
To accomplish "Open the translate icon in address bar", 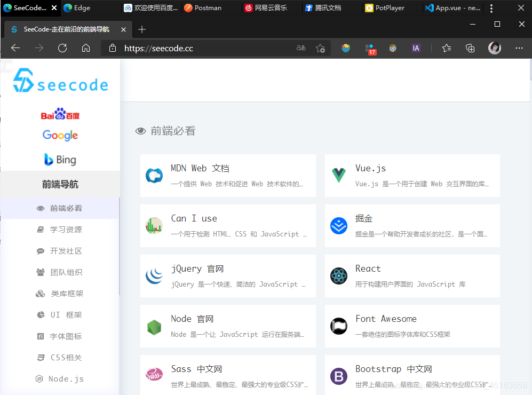I will click(301, 48).
